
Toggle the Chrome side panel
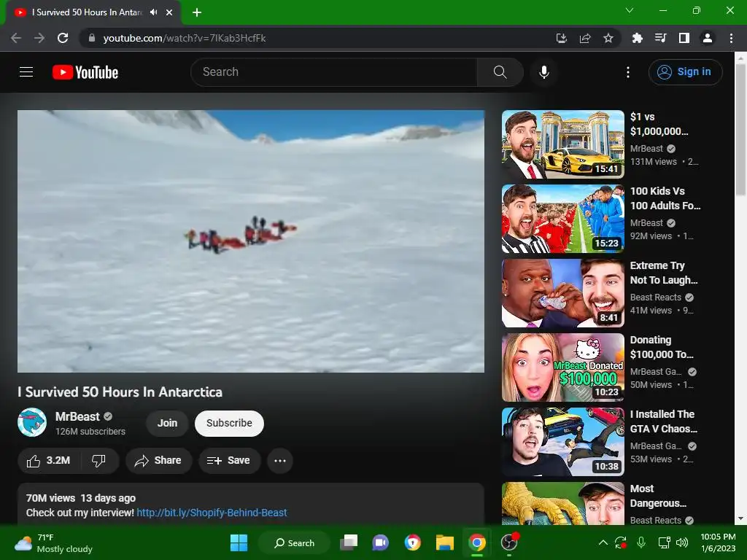click(x=684, y=38)
